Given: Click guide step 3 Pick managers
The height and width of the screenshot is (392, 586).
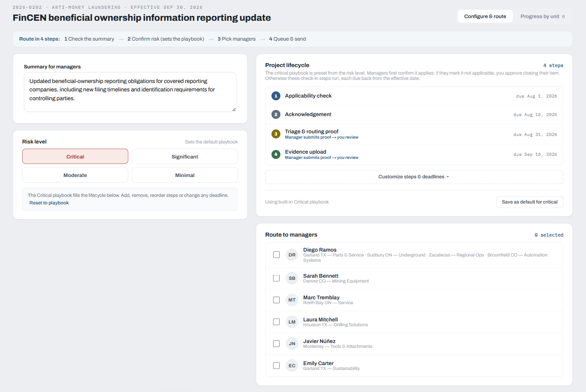Looking at the screenshot, I should 236,39.
